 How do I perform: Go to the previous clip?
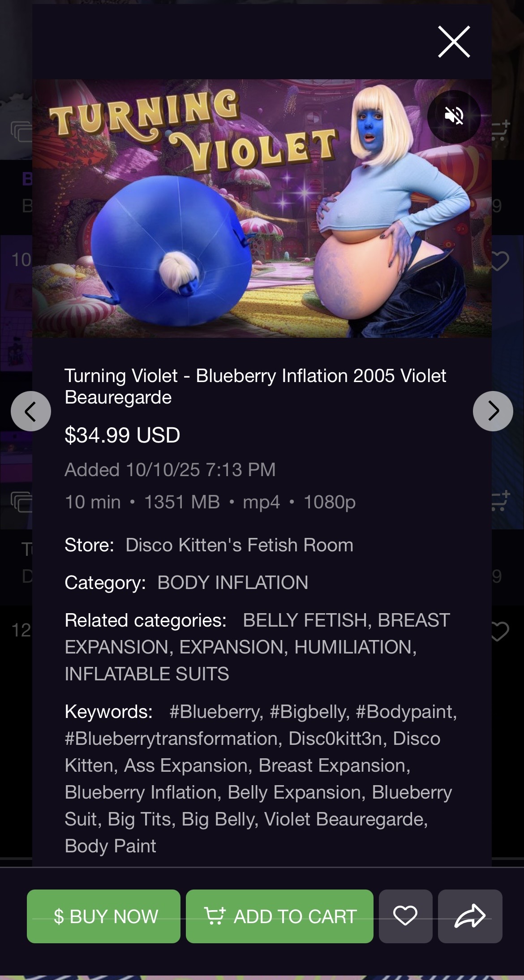(31, 411)
